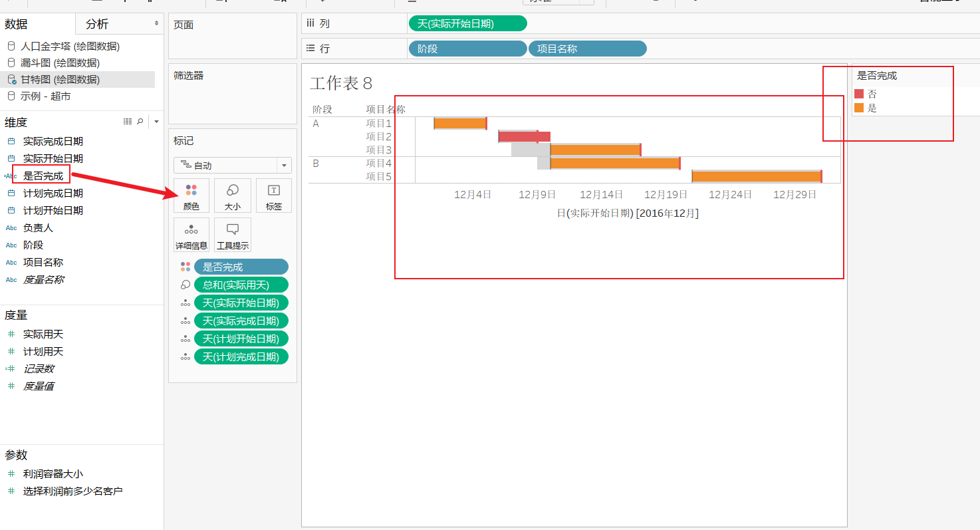Screen dimensions: 980x530
Task: Click the 是否完成 pill in marks card
Action: [241, 267]
